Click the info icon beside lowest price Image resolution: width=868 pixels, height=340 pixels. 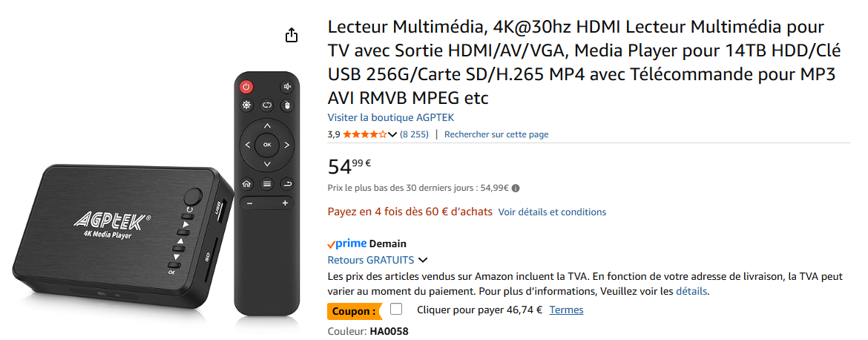(x=516, y=188)
